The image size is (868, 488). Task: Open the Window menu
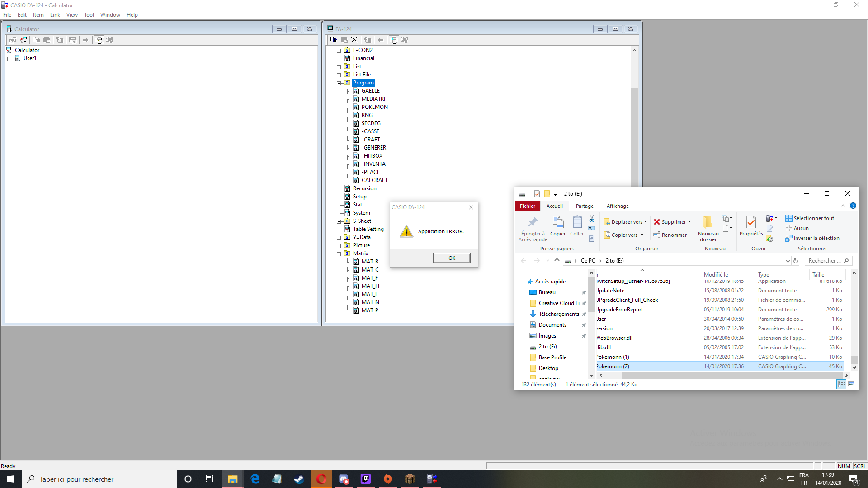tap(110, 15)
